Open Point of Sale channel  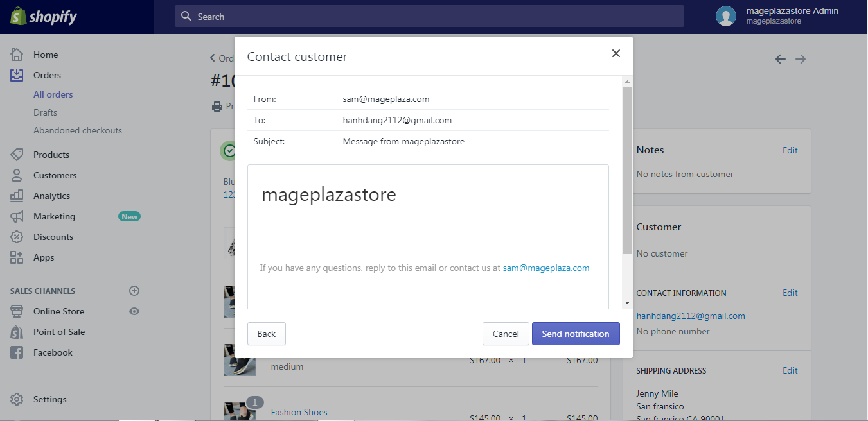[x=59, y=332]
